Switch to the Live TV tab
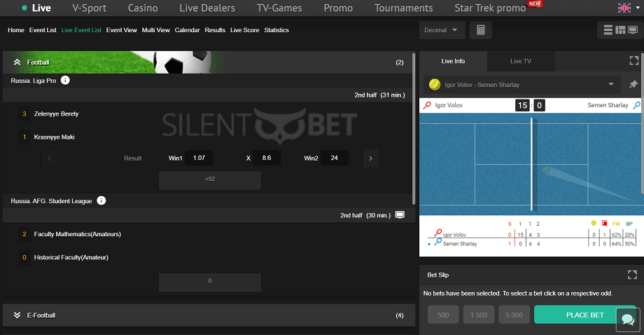 pyautogui.click(x=521, y=61)
